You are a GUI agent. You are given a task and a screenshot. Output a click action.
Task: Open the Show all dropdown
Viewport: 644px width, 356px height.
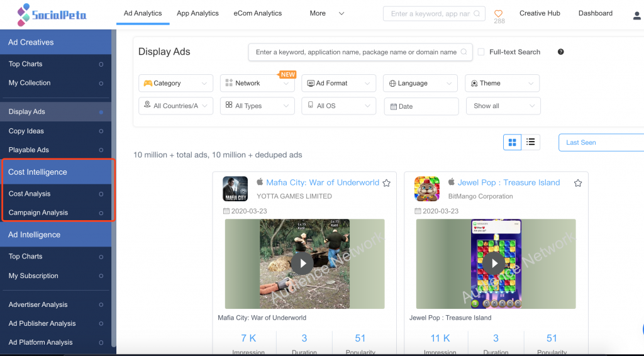tap(503, 106)
